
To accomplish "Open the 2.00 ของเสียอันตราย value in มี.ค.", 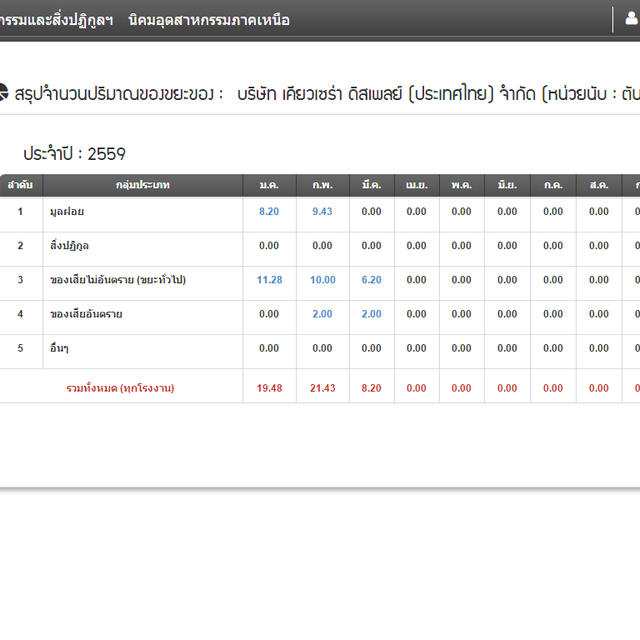I will click(371, 314).
